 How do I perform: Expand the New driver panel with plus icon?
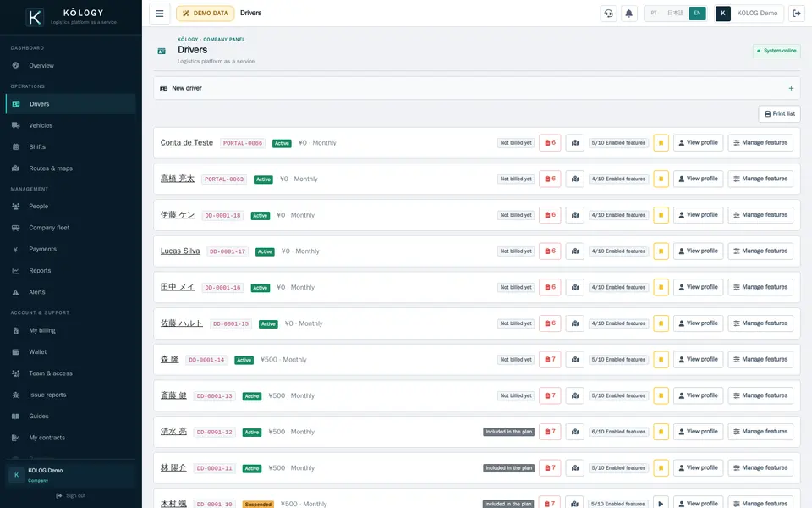(791, 88)
